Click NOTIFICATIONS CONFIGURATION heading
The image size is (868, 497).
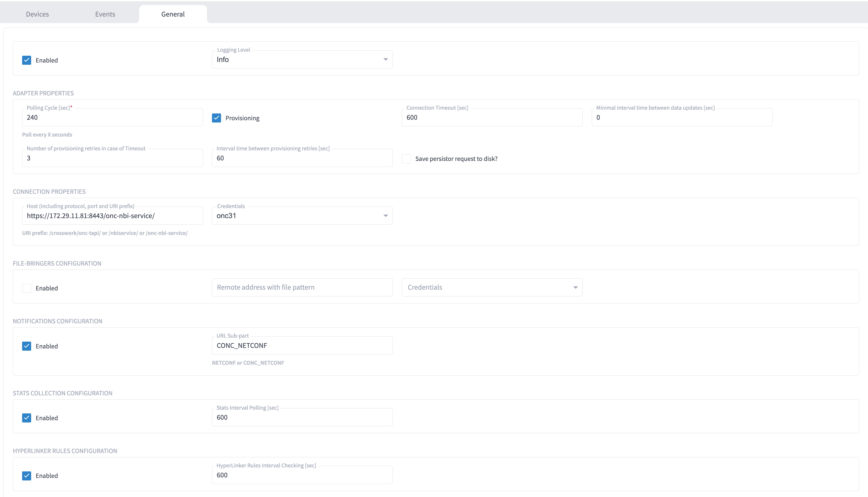pyautogui.click(x=58, y=321)
